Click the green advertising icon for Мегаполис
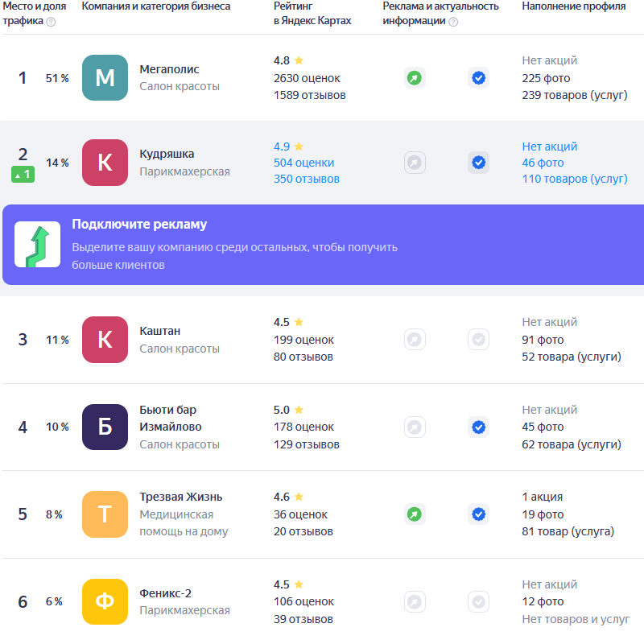 [x=414, y=78]
